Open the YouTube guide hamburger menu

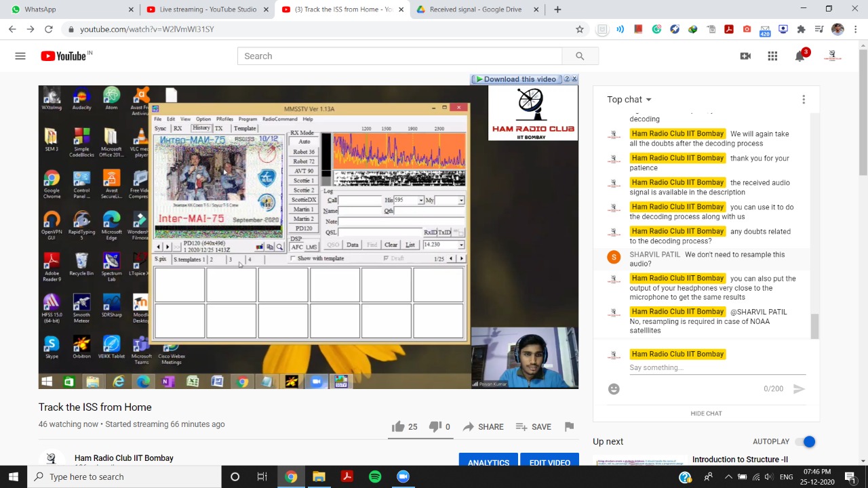(20, 56)
